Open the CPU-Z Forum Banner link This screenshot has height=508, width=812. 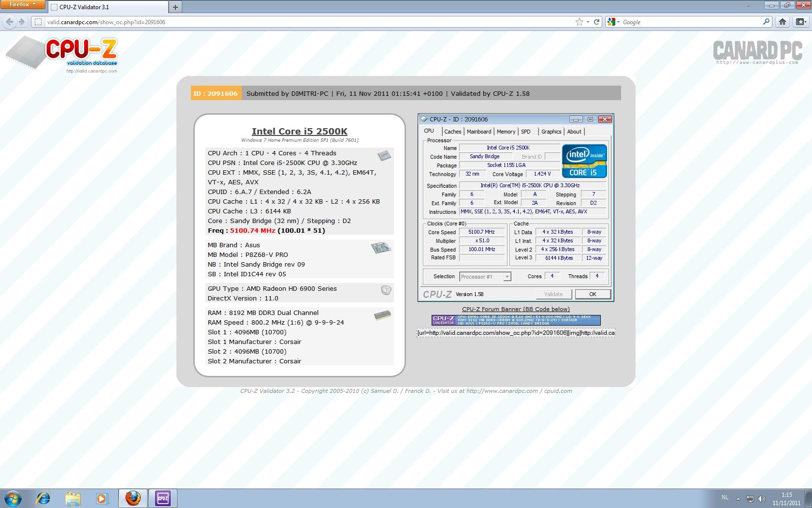tap(516, 309)
